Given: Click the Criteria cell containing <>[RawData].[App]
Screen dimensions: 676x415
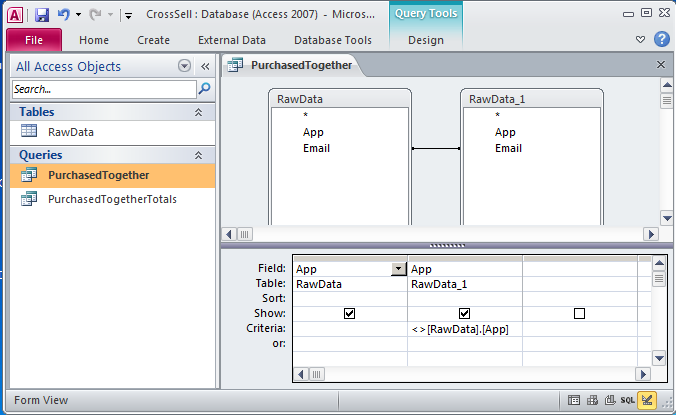Looking at the screenshot, I should (x=464, y=329).
